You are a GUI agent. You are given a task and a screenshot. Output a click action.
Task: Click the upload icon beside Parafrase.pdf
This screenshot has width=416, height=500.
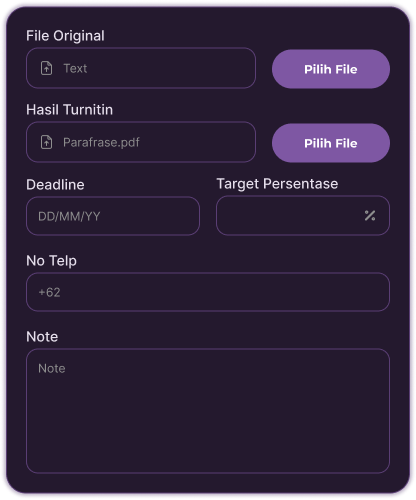click(46, 142)
